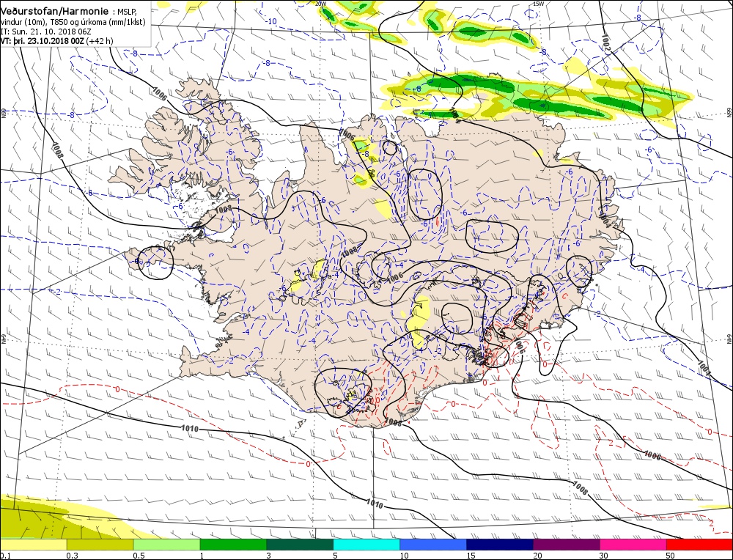The image size is (733, 560).
Task: Click the '20W' longitude label
Action: 321,3
